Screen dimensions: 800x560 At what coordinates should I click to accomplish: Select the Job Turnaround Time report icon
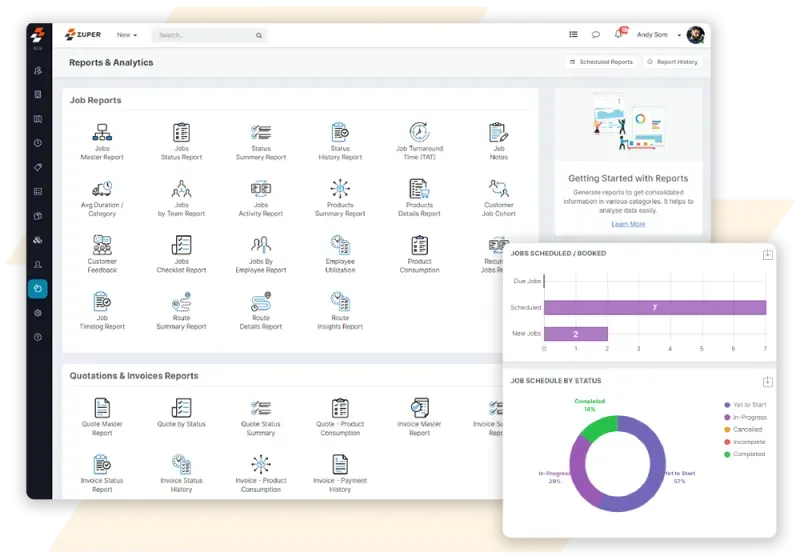tap(420, 133)
